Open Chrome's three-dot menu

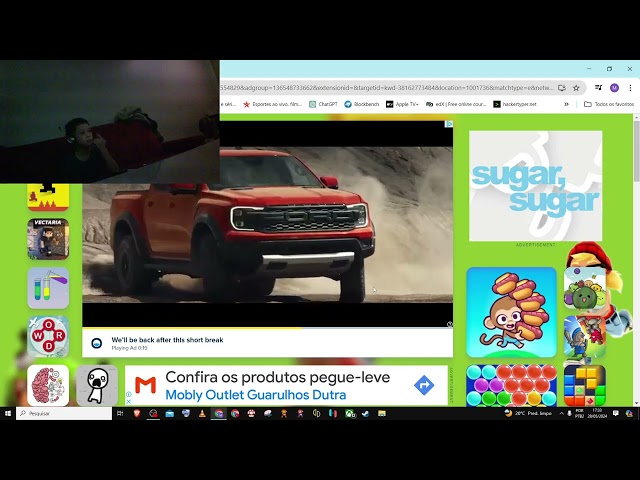(630, 88)
